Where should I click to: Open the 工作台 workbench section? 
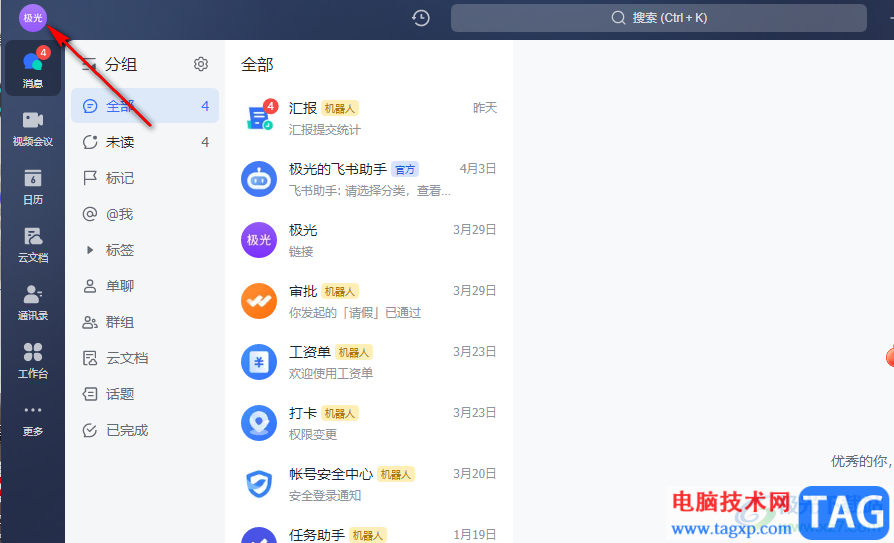click(x=32, y=361)
